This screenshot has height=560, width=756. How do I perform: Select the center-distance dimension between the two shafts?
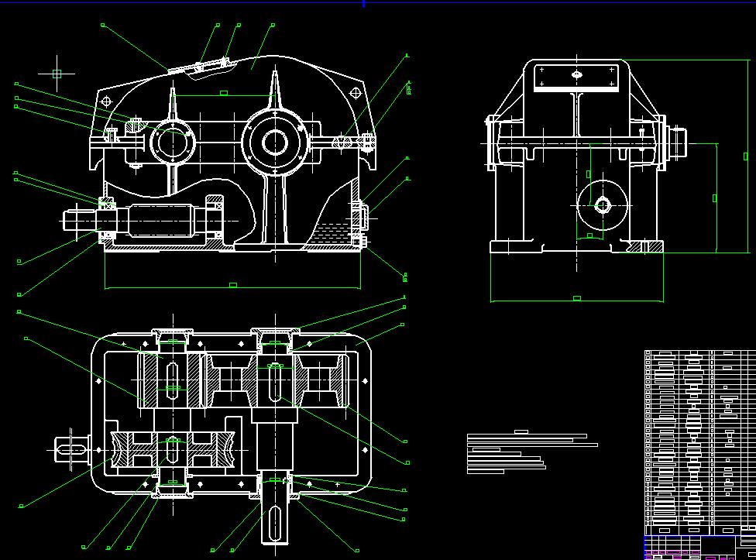point(224,93)
